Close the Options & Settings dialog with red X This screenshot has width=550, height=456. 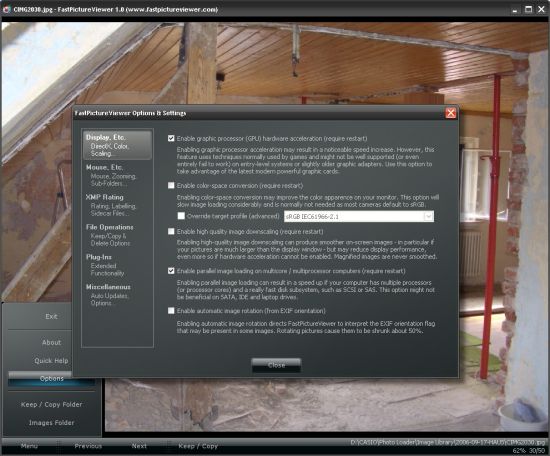tap(450, 113)
